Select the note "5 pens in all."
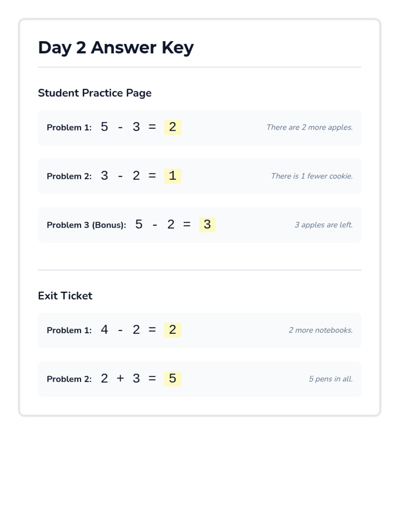 click(x=331, y=379)
